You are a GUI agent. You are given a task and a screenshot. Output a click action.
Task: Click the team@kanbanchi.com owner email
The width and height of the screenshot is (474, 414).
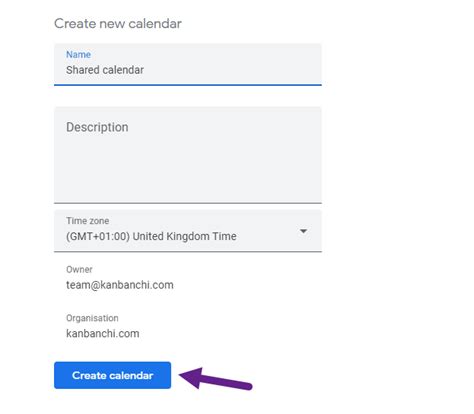(120, 285)
